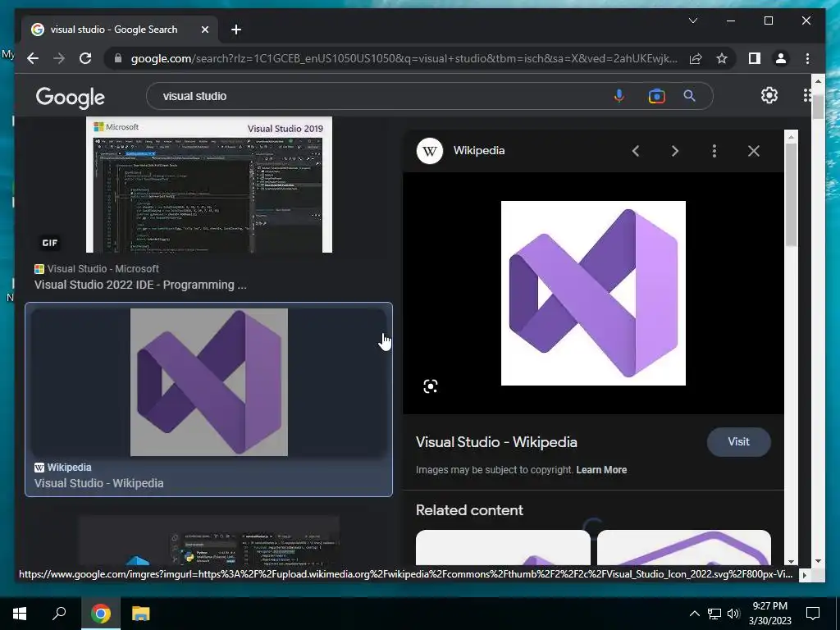The width and height of the screenshot is (840, 630).
Task: Go to the Google homepage logo
Action: (71, 97)
